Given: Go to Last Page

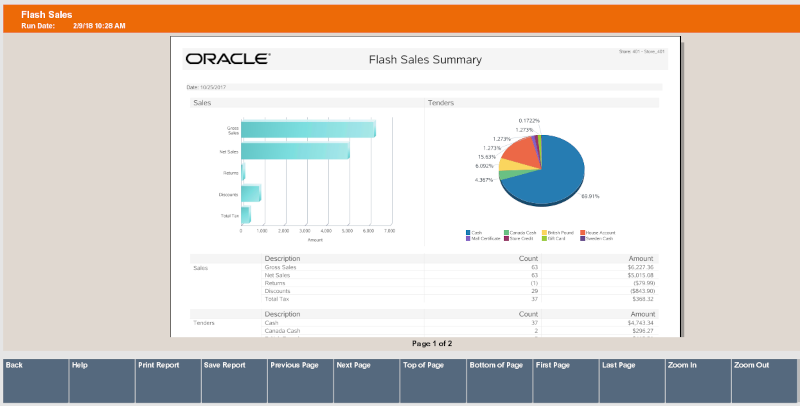Looking at the screenshot, I should [x=632, y=381].
